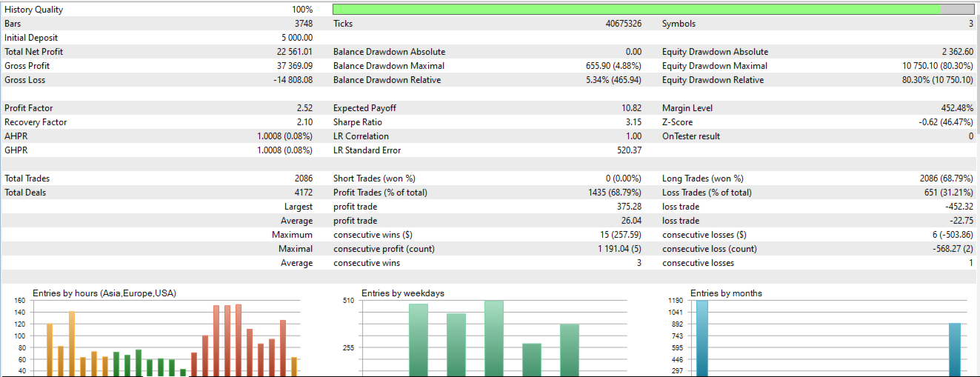This screenshot has height=377, width=980.
Task: Click the green History Quality progress bar
Action: tap(637, 10)
